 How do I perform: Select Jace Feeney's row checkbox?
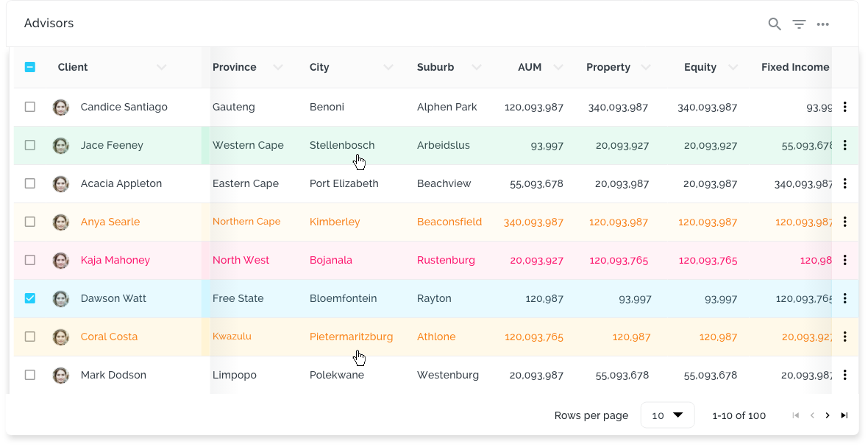30,145
